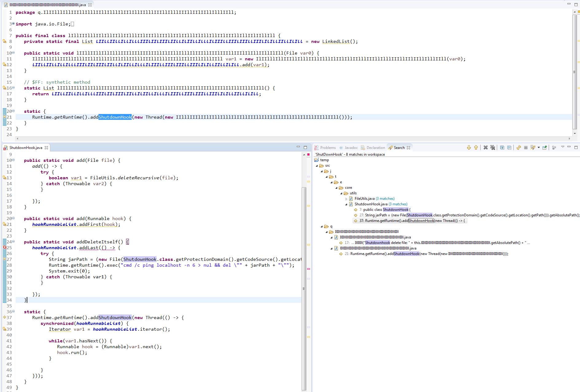Screen dimensions: 580x392
Task: Collapse the utils folder in search results
Action: pos(341,193)
